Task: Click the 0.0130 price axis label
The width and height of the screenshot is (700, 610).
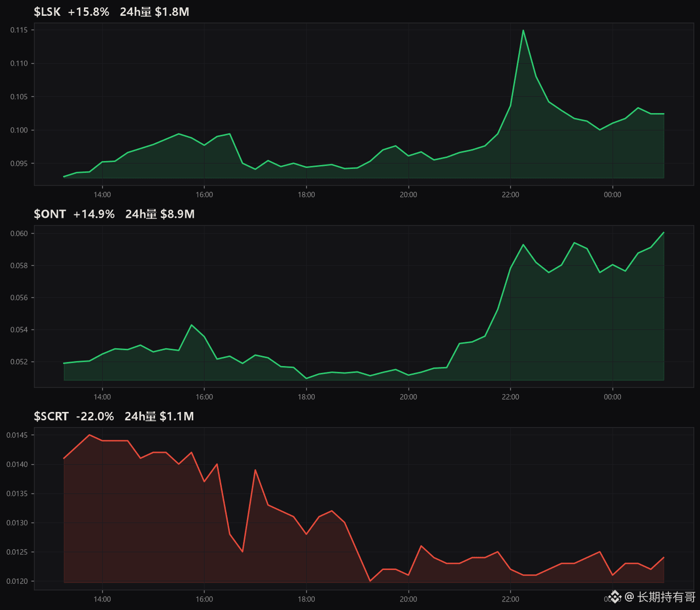Action: coord(18,523)
